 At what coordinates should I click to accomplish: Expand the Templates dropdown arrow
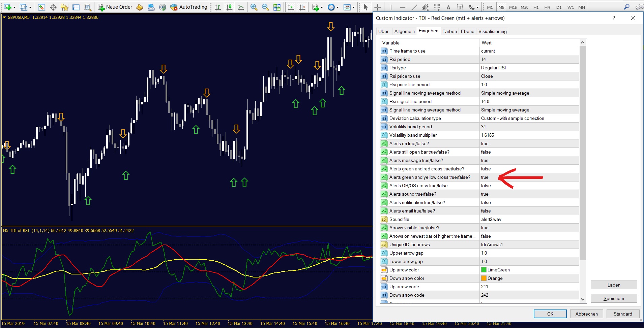(x=353, y=7)
